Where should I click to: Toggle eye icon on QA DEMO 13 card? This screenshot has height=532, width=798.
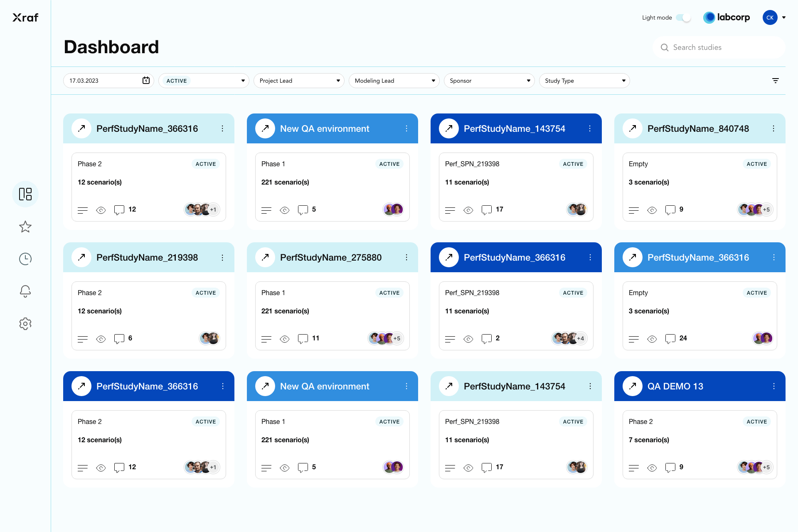[652, 468]
